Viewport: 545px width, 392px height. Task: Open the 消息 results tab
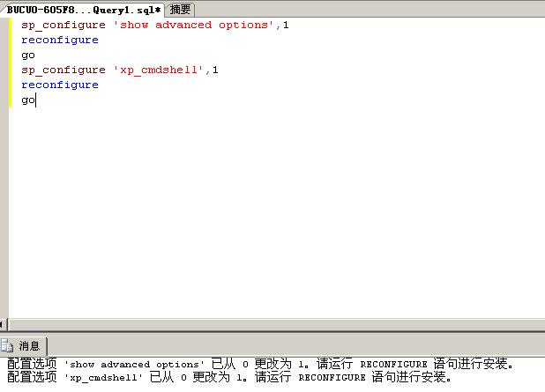coord(23,345)
